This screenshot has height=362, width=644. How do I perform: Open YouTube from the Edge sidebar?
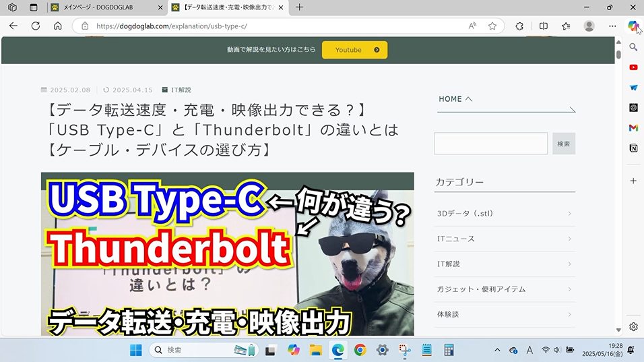point(633,67)
